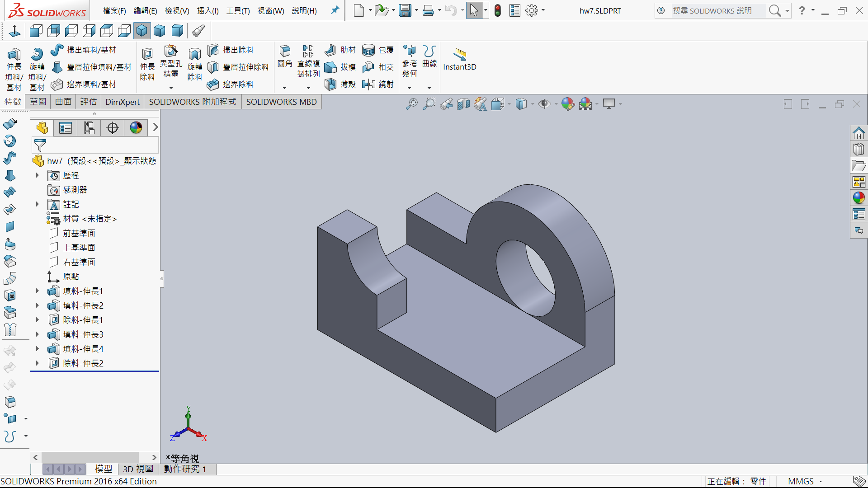The height and width of the screenshot is (488, 868).
Task: Click the 動作研究 1 motion study tab
Action: click(185, 469)
